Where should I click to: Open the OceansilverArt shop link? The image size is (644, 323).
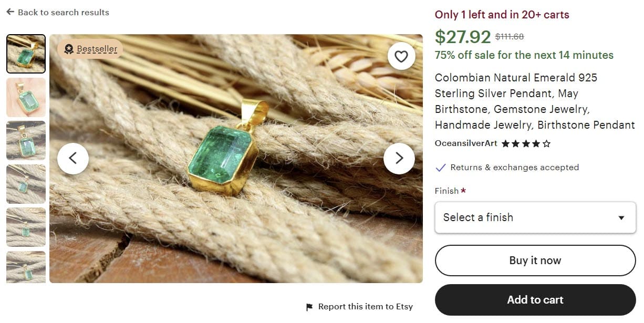click(x=466, y=143)
